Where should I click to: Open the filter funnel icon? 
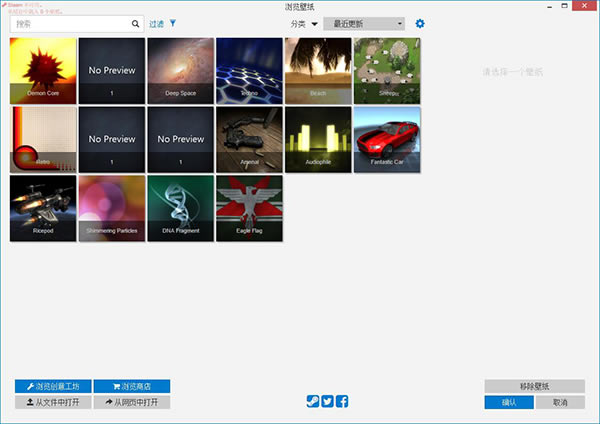pos(173,23)
